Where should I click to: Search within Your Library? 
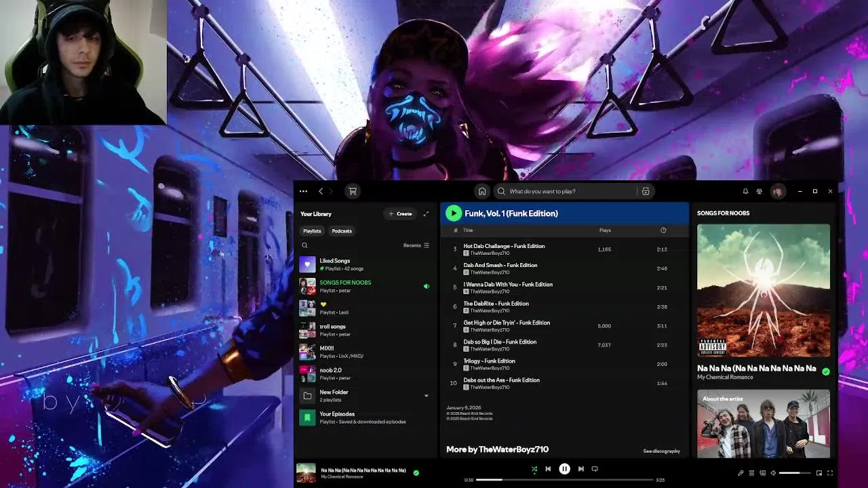304,245
